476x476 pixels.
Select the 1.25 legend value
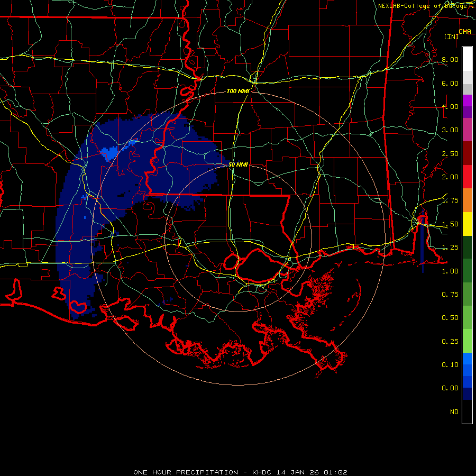450,248
